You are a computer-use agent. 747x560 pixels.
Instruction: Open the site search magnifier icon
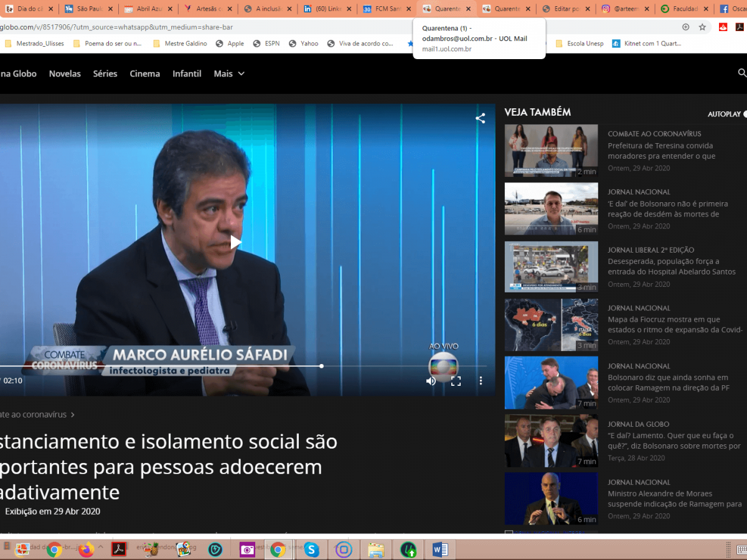pos(742,73)
